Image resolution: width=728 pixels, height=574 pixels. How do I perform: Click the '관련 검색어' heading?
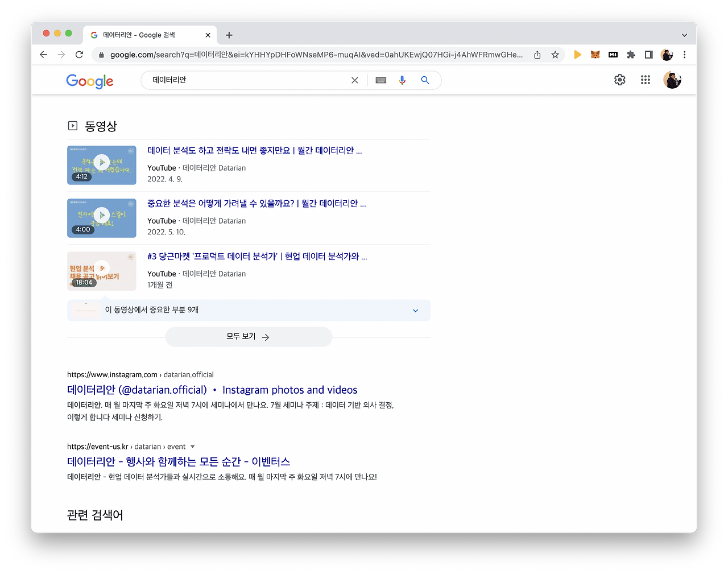click(x=95, y=515)
